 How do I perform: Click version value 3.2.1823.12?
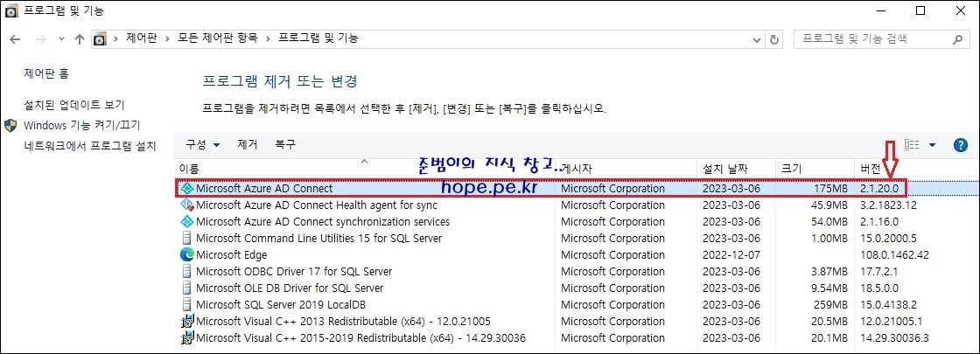click(x=888, y=205)
